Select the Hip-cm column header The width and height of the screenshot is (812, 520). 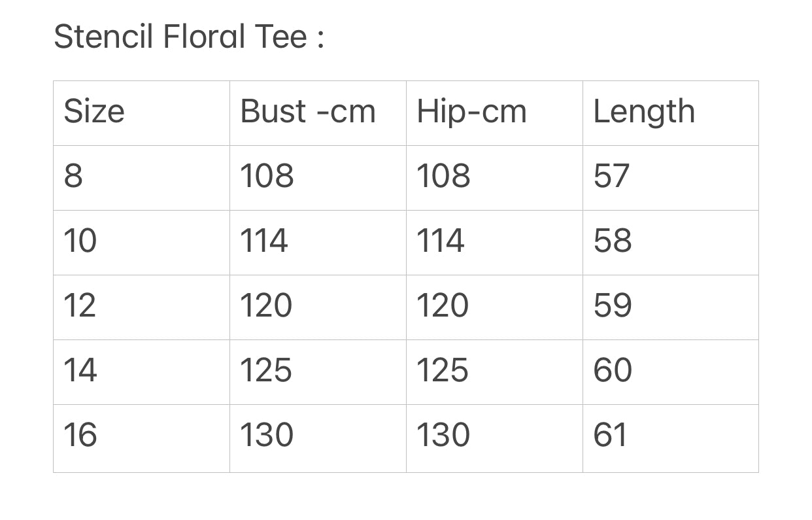pos(494,113)
